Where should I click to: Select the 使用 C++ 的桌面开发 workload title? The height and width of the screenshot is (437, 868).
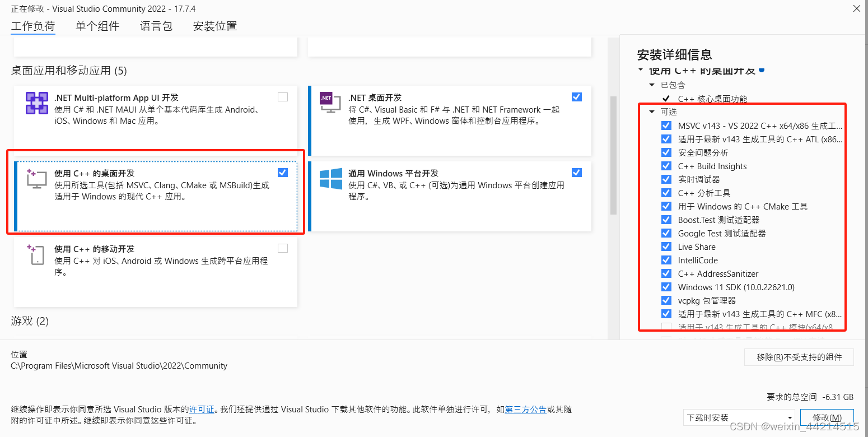(x=95, y=173)
